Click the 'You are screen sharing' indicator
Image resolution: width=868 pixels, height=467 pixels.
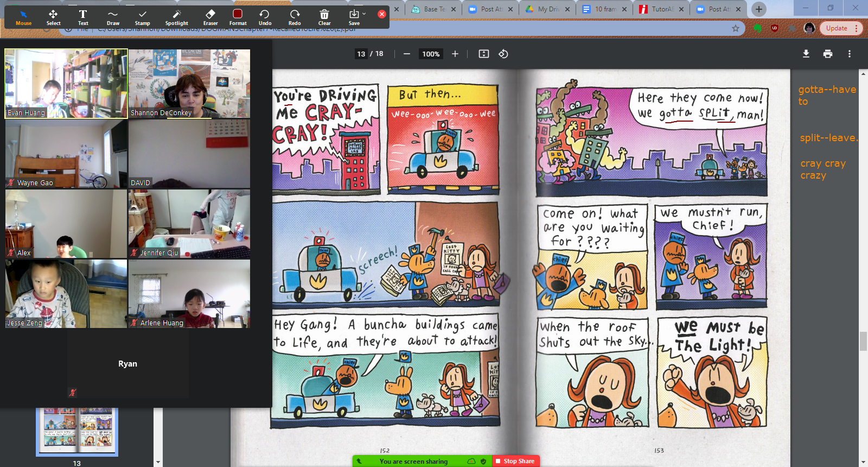coord(413,462)
